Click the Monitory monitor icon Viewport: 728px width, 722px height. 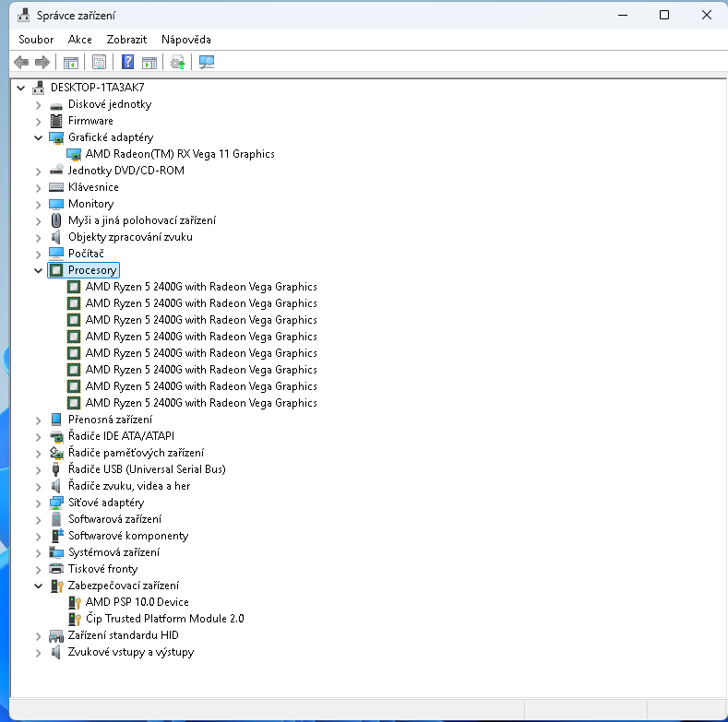click(x=56, y=204)
